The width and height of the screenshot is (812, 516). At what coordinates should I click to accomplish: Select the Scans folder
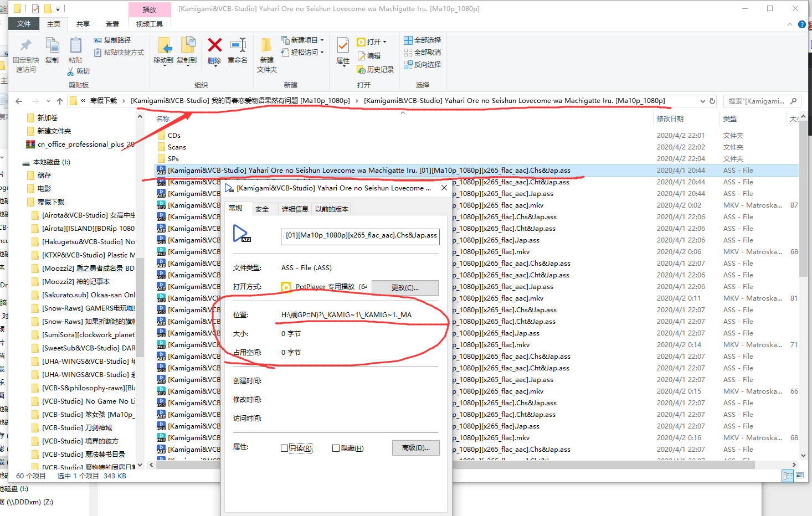(x=177, y=147)
